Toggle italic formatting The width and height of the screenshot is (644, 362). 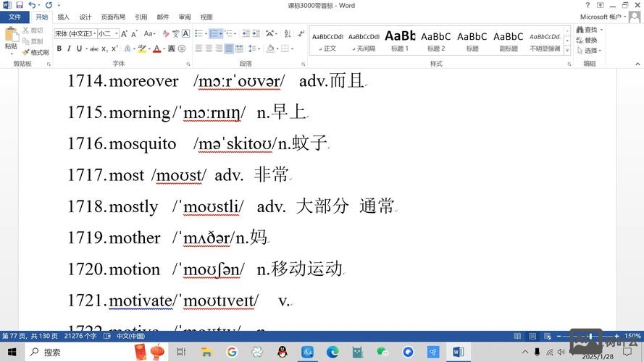tap(69, 49)
